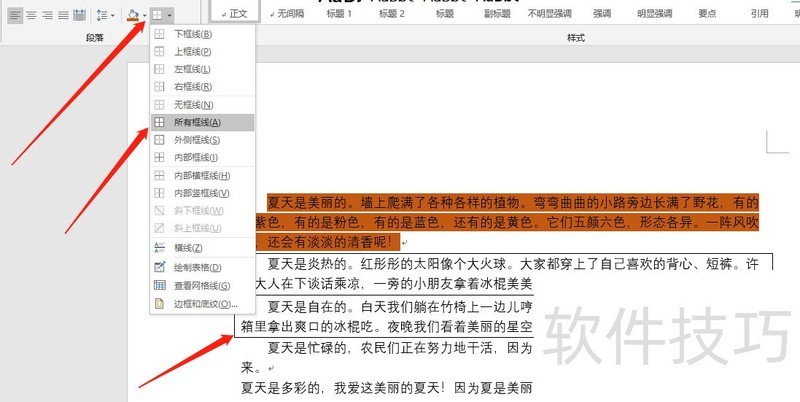Select 内部竖框线(V) inside vertical border
Screen dimensions: 800x402
coord(203,193)
